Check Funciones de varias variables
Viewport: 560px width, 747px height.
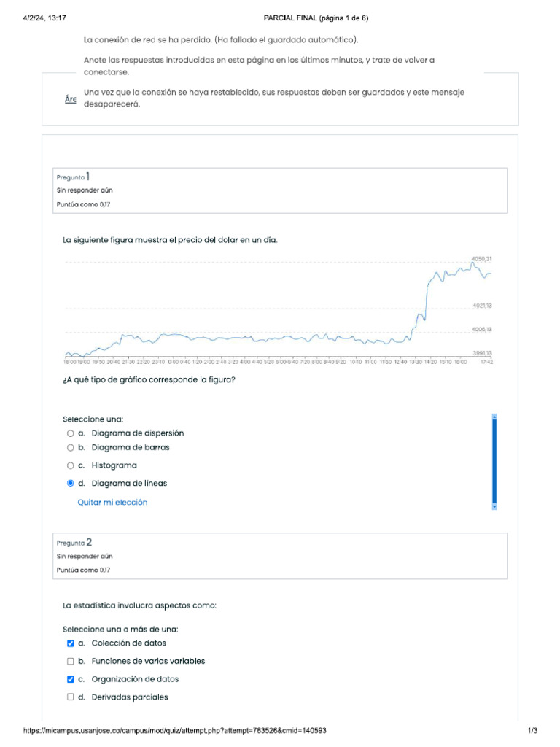(71, 662)
